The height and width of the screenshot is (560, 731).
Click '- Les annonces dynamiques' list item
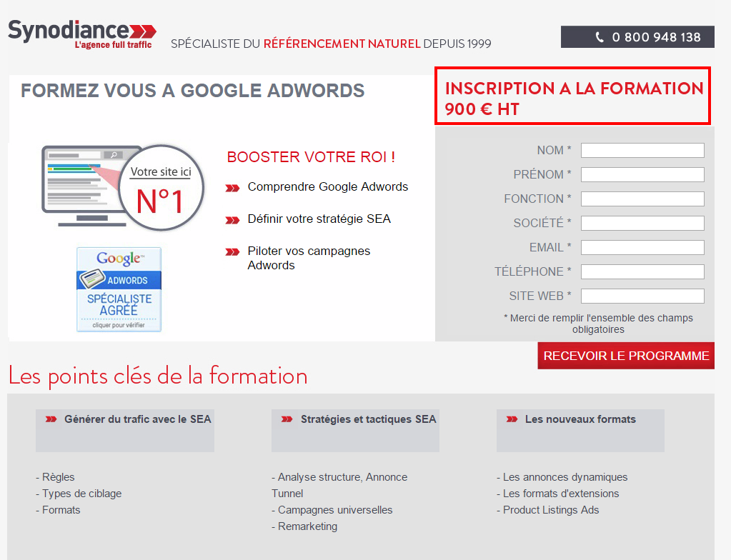562,477
